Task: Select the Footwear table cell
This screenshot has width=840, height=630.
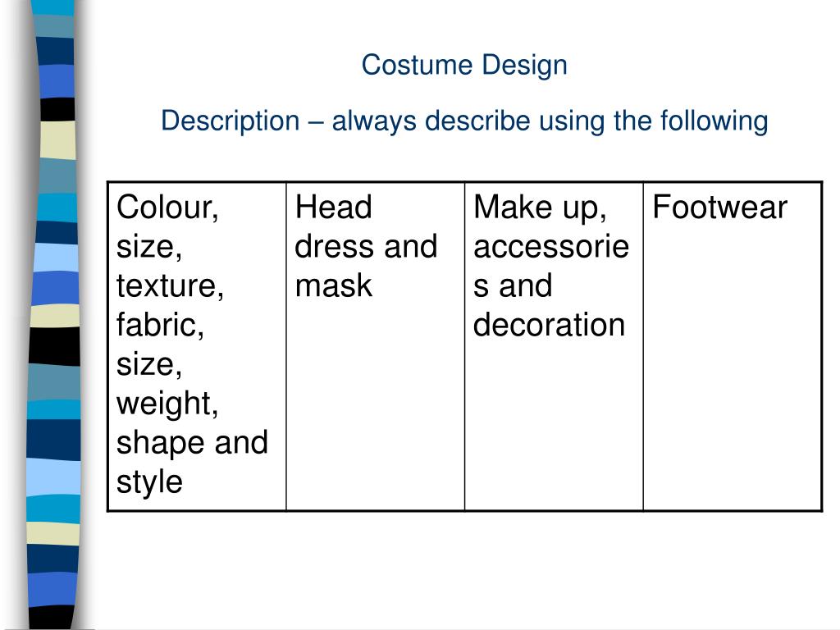Action: click(x=733, y=347)
